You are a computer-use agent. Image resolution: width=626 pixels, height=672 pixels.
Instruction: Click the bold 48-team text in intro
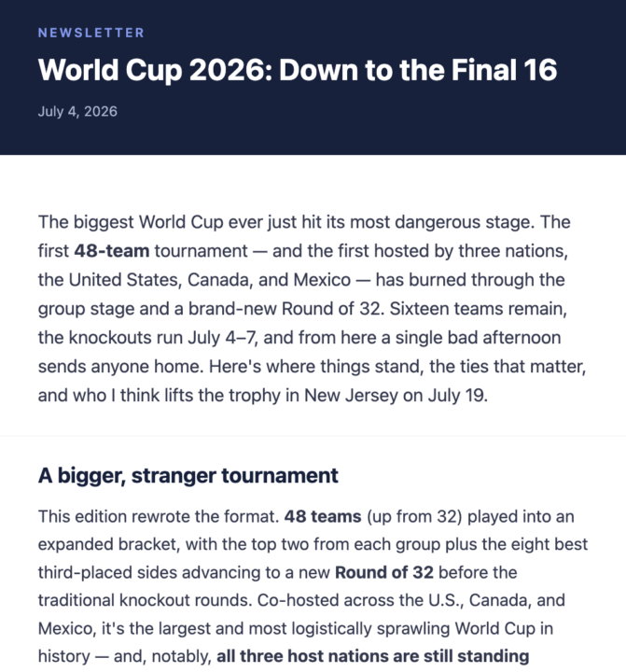click(112, 251)
